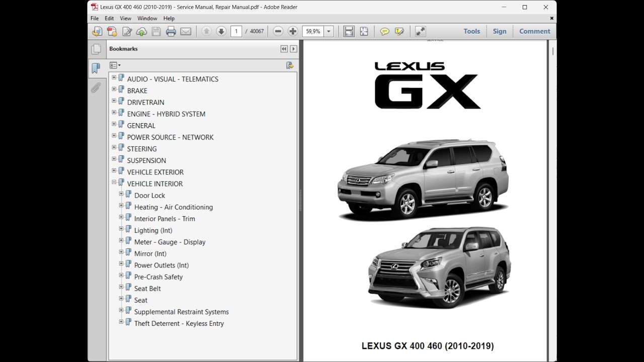Open the bookmarks options dropdown menu
Viewport: 644px width, 362px height.
[115, 65]
